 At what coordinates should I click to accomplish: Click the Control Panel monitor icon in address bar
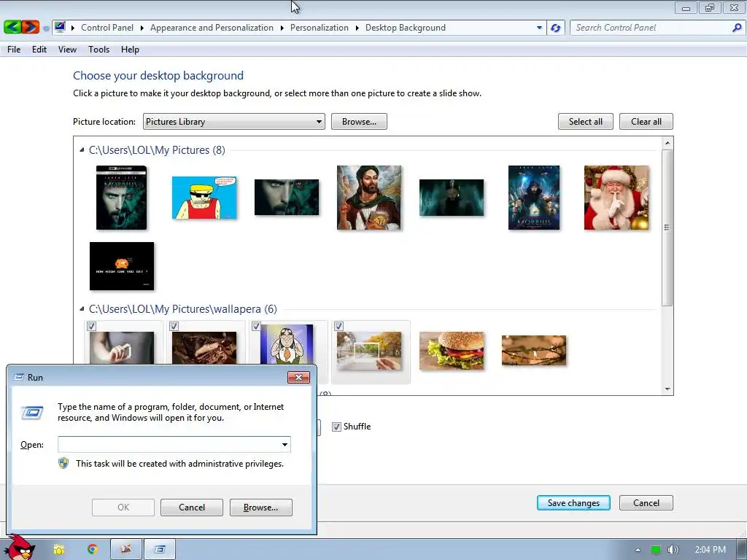60,27
